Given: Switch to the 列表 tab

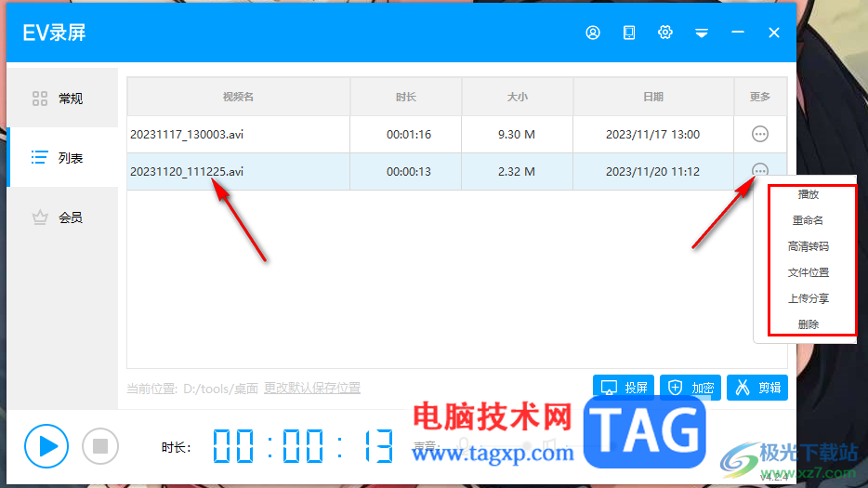Looking at the screenshot, I should point(62,157).
